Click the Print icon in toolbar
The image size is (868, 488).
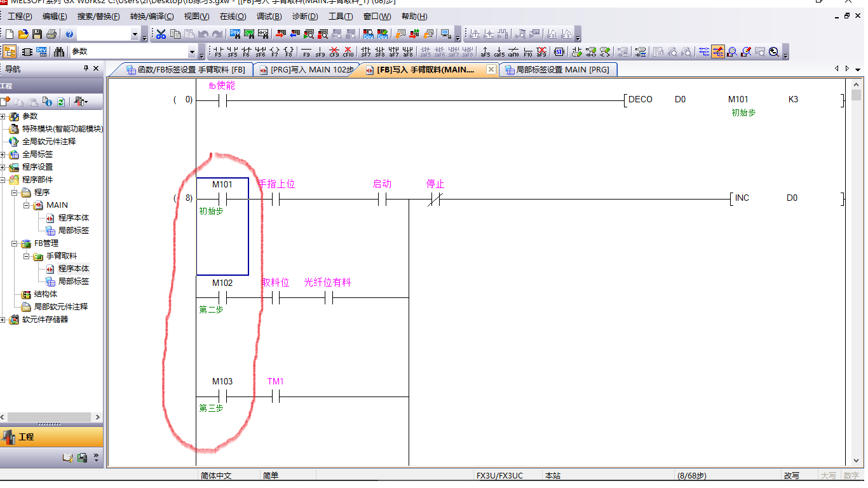(x=51, y=34)
